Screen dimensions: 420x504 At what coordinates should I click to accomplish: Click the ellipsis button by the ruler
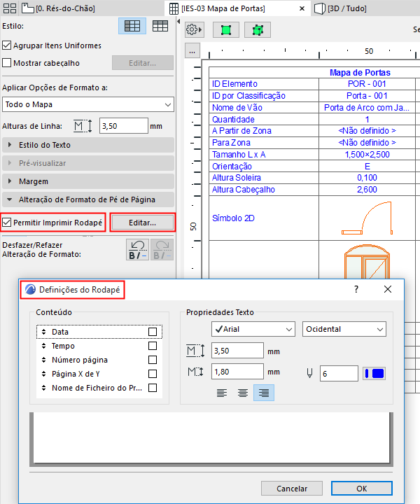click(192, 51)
